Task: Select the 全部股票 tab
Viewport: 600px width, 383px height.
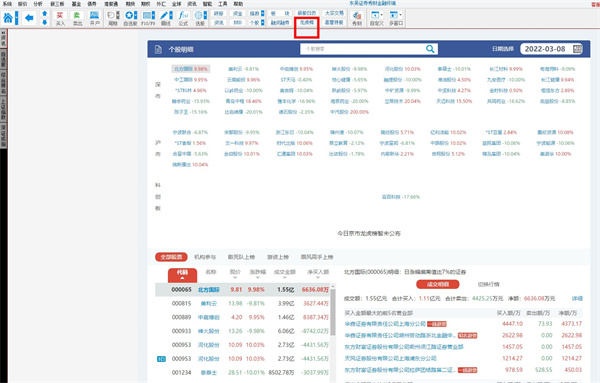Action: (x=171, y=257)
